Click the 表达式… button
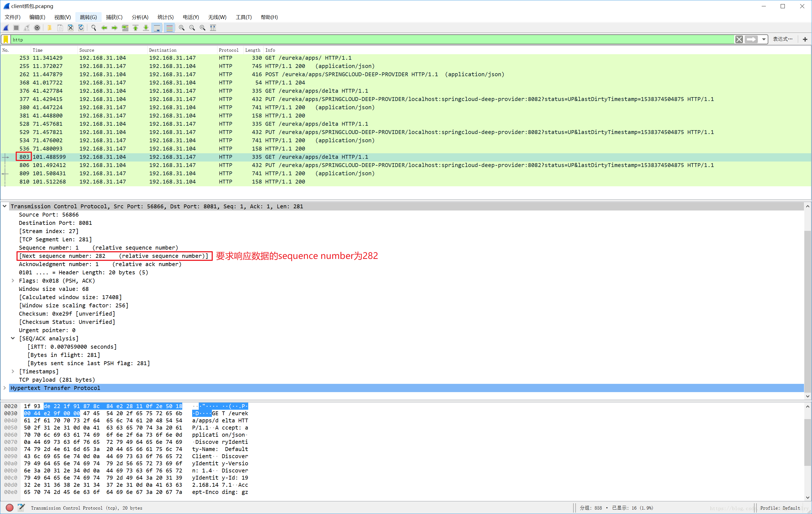 (x=782, y=39)
